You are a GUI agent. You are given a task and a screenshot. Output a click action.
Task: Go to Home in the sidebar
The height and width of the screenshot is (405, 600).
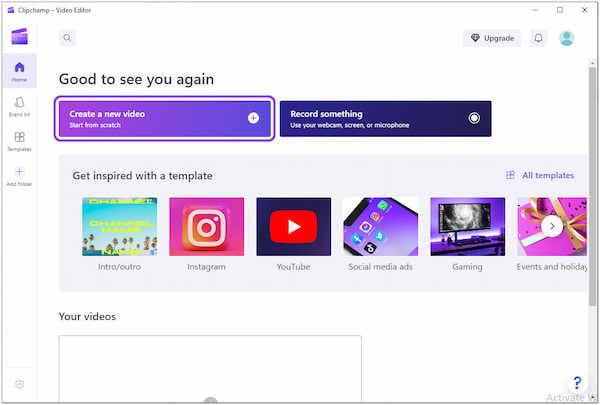(19, 72)
